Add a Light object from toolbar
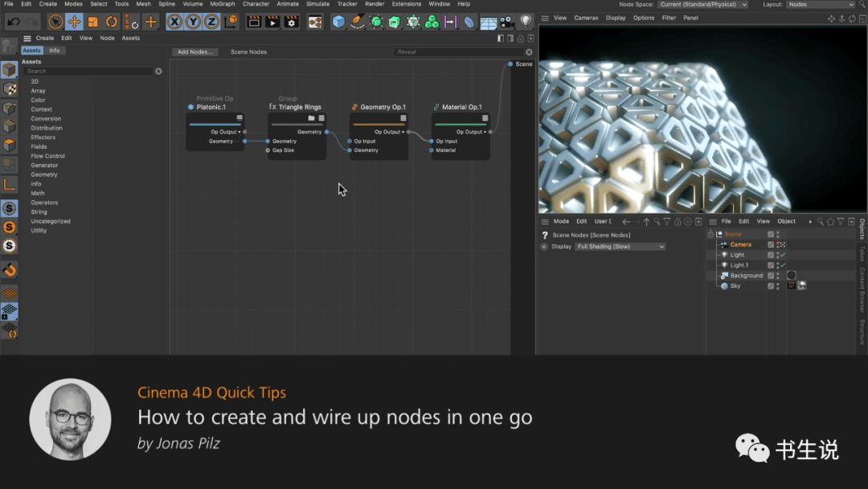This screenshot has height=489, width=868. [526, 23]
